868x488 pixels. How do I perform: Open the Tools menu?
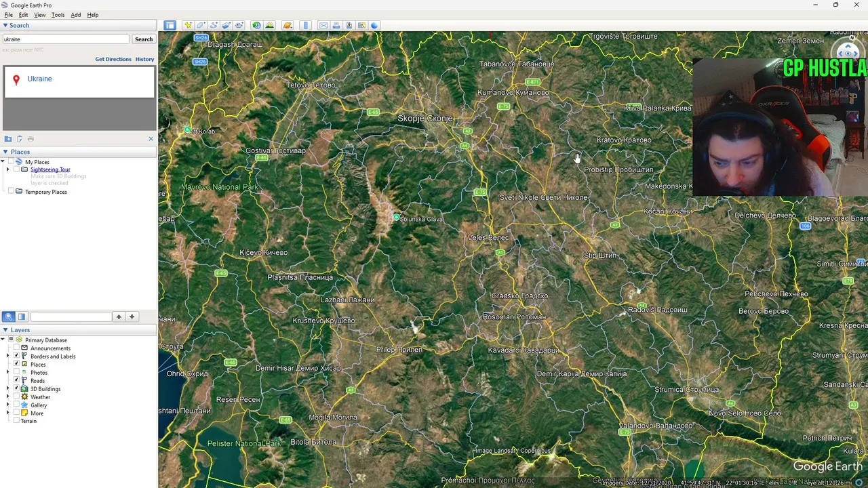tap(58, 15)
